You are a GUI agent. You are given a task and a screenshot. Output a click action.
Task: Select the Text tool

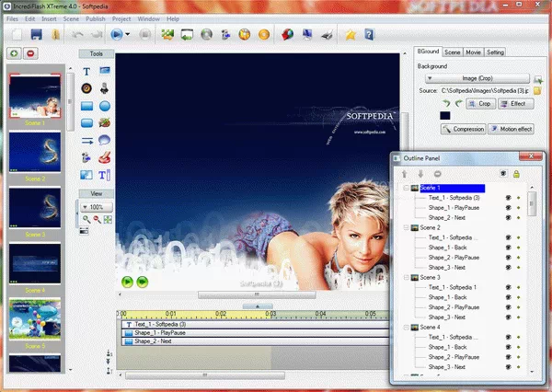pyautogui.click(x=86, y=72)
